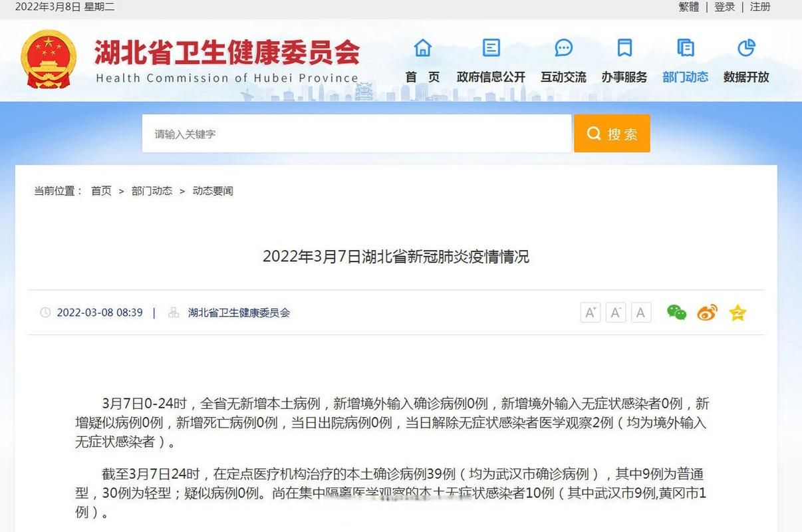Go to 动态要闻 in breadcrumb
Viewport: 802px width, 532px height.
213,191
